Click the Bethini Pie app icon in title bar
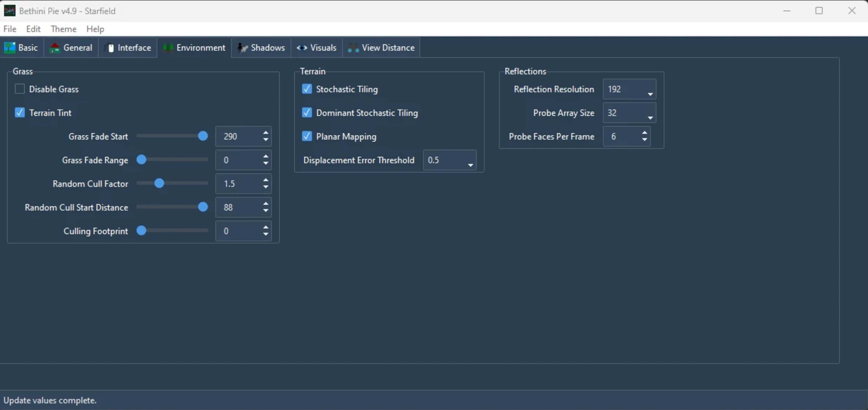Image resolution: width=868 pixels, height=410 pixels. coord(10,11)
